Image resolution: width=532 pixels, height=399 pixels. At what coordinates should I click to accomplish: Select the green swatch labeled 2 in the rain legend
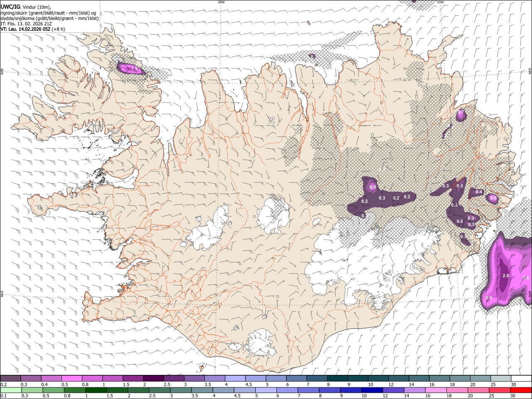tap(138, 390)
